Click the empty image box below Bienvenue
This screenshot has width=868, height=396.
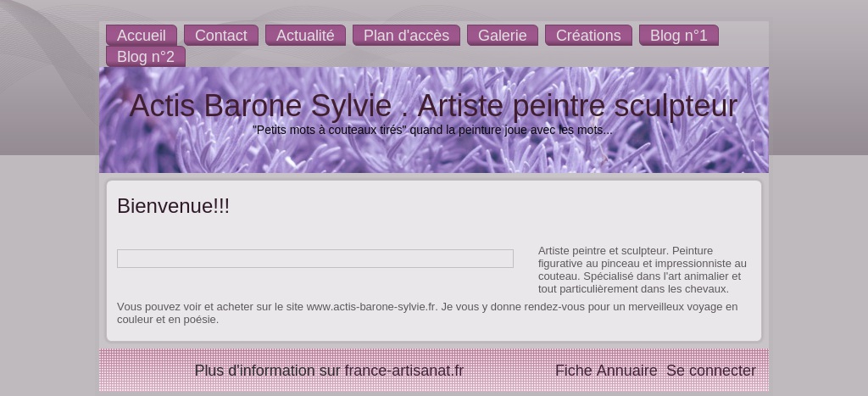click(x=315, y=259)
